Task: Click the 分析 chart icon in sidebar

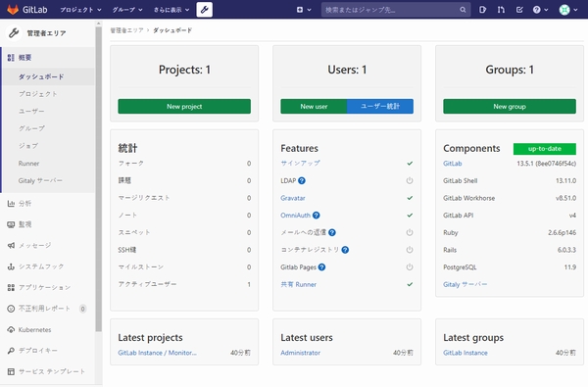Action: pos(11,203)
